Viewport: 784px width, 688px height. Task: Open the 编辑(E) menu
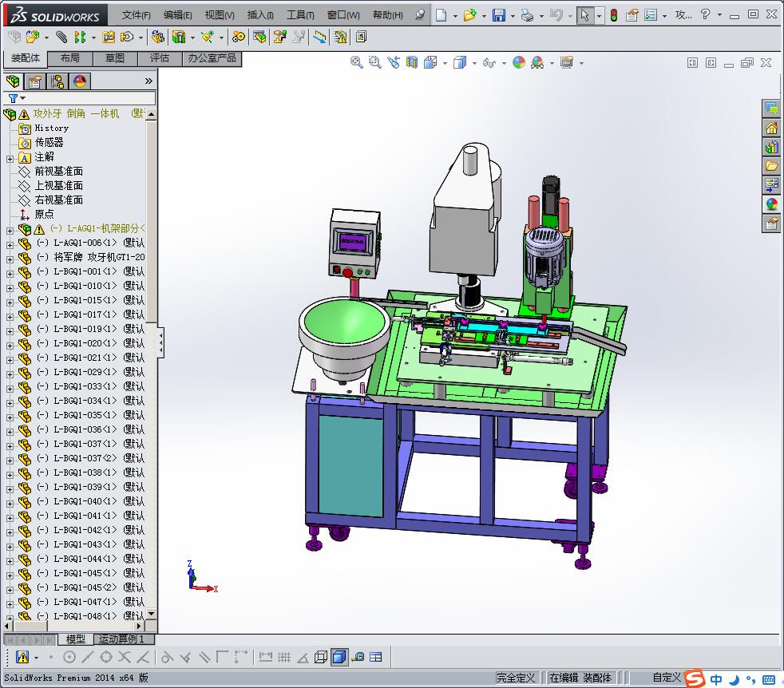coord(178,15)
